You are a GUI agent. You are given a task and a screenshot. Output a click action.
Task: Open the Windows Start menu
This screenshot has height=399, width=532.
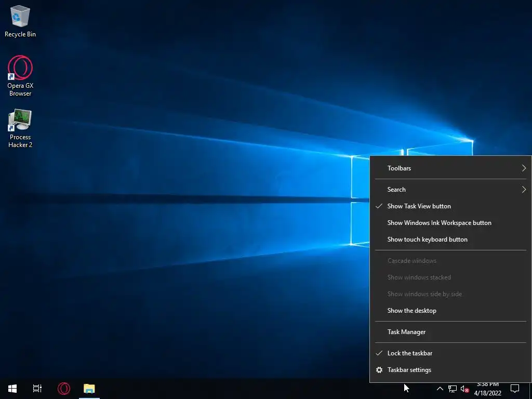tap(12, 389)
